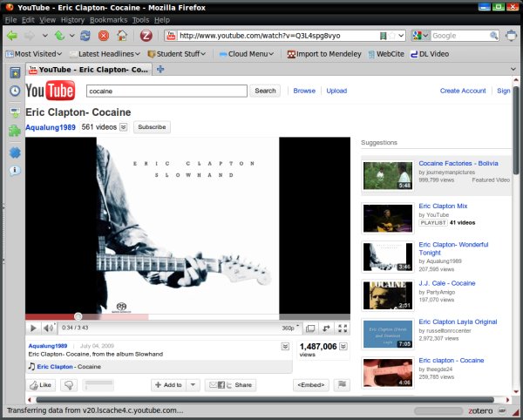Mute the video volume speaker
Viewport: 523px width, 420px height.
coord(48,329)
